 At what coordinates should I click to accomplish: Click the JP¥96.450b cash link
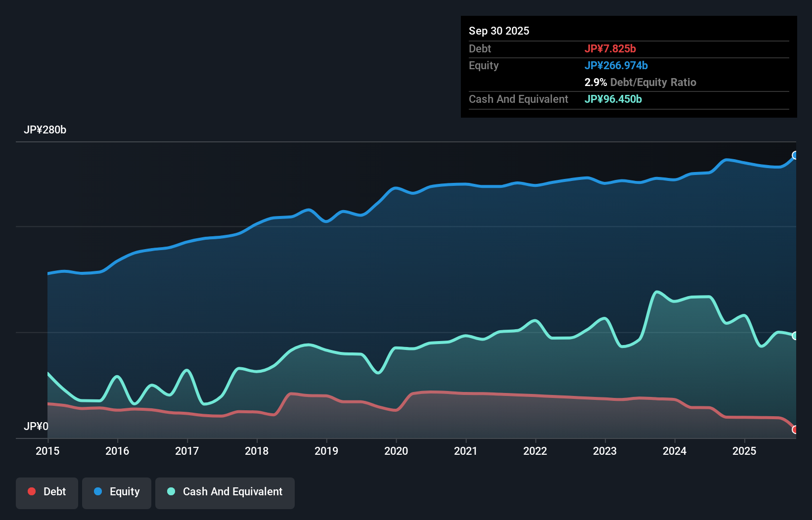(613, 99)
